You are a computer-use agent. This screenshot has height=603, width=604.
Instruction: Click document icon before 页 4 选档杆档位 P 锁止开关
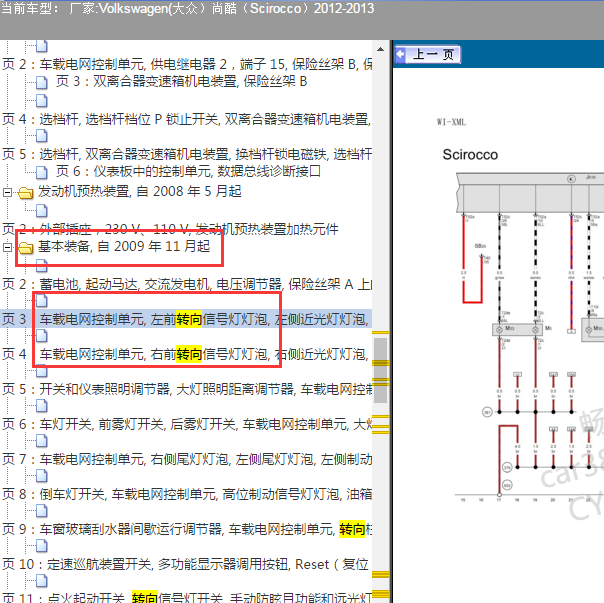pyautogui.click(x=42, y=101)
